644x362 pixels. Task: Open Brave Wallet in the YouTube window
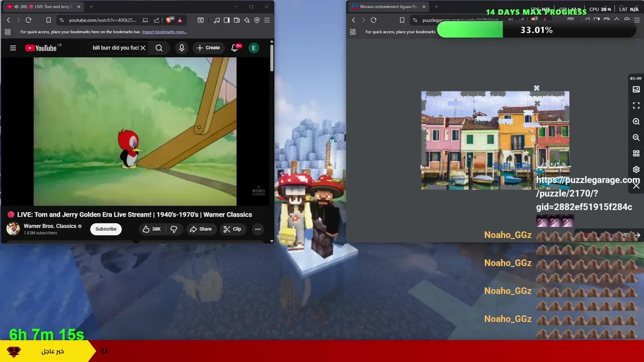tap(236, 20)
